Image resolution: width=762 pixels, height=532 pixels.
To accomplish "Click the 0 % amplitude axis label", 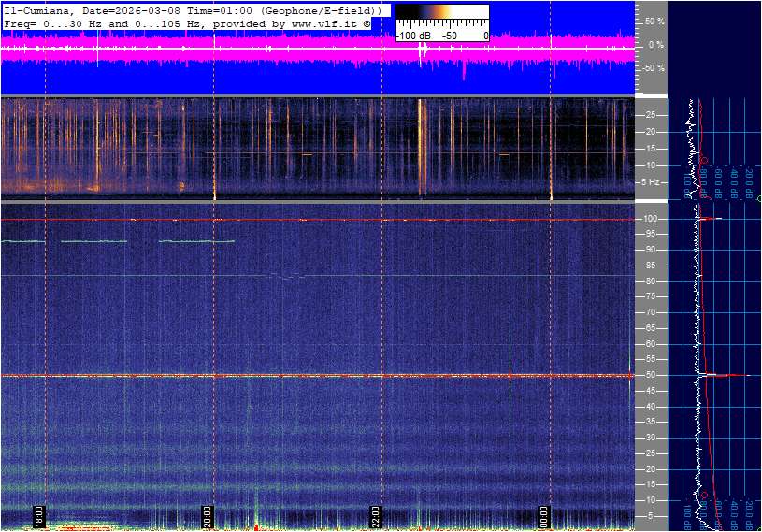I will point(655,44).
